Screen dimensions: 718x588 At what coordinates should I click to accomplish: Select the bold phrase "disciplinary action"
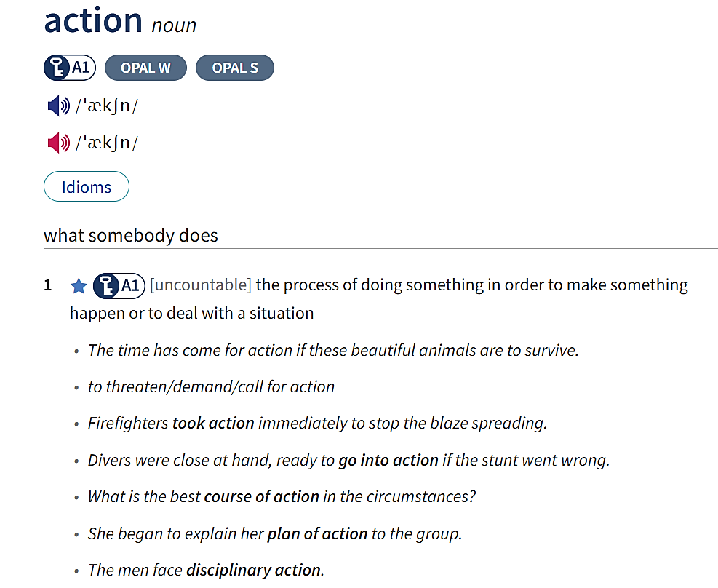(x=254, y=571)
